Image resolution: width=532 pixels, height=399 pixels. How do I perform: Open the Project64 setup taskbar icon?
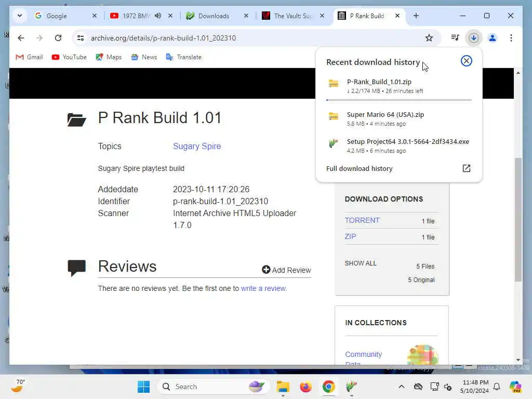click(351, 387)
